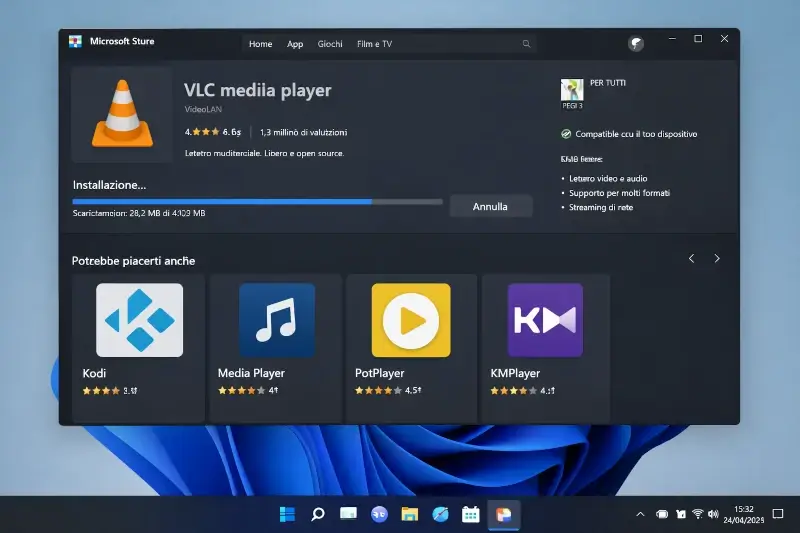Open the Giochi tab
This screenshot has width=800, height=533.
(x=330, y=44)
